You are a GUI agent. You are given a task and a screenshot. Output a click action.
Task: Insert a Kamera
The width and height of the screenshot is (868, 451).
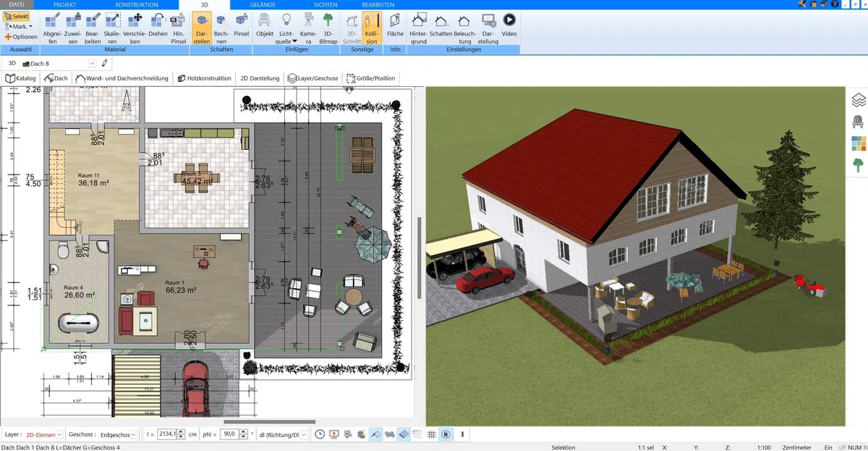tap(308, 28)
